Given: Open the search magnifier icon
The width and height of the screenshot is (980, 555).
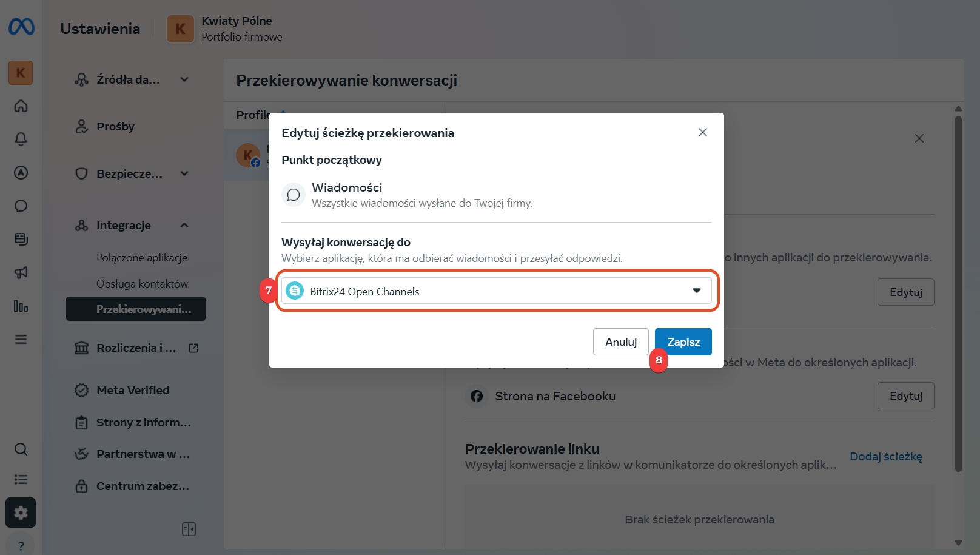Looking at the screenshot, I should (x=21, y=449).
